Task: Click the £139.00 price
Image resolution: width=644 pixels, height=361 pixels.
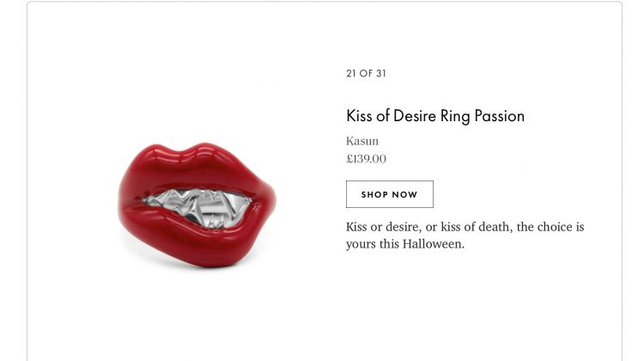Action: click(x=366, y=159)
